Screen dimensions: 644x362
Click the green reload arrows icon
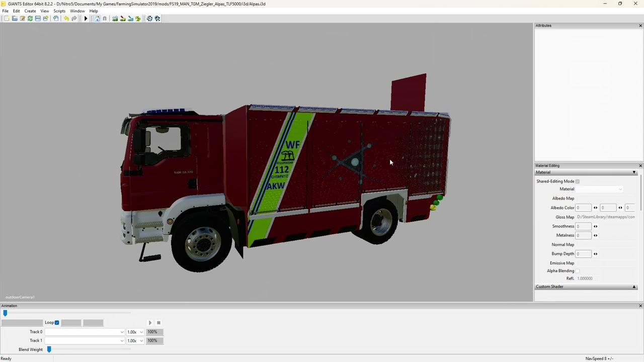click(x=30, y=19)
